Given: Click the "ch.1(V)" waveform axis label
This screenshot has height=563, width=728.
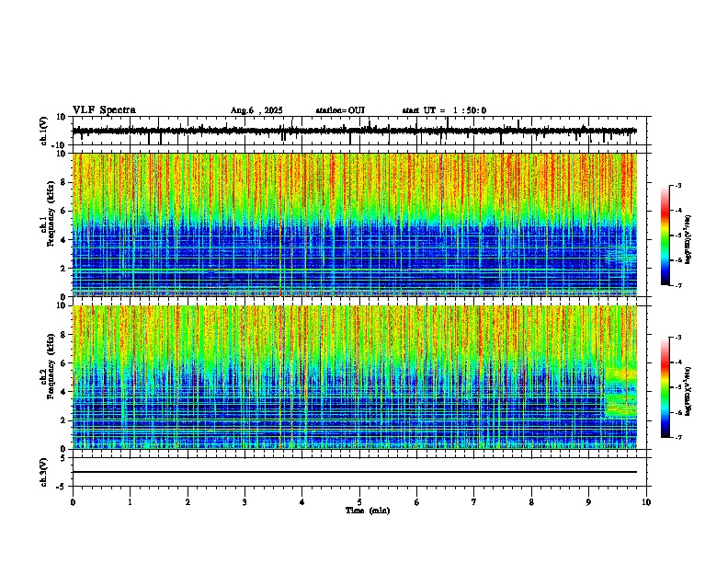Looking at the screenshot, I should tap(43, 131).
